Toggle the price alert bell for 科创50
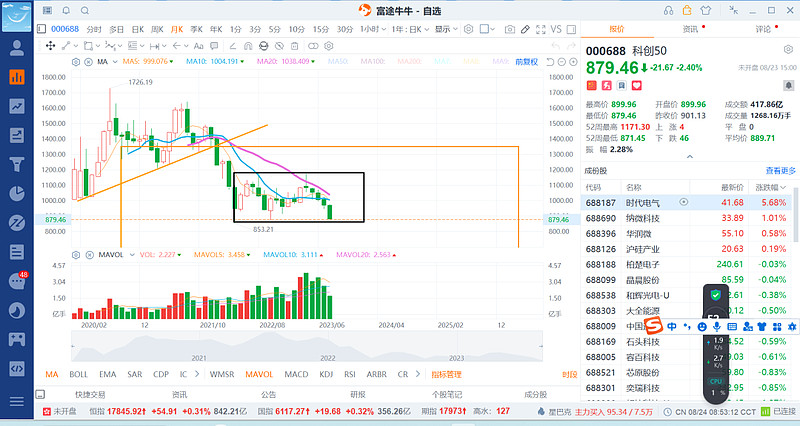This screenshot has height=426, width=800. (789, 85)
